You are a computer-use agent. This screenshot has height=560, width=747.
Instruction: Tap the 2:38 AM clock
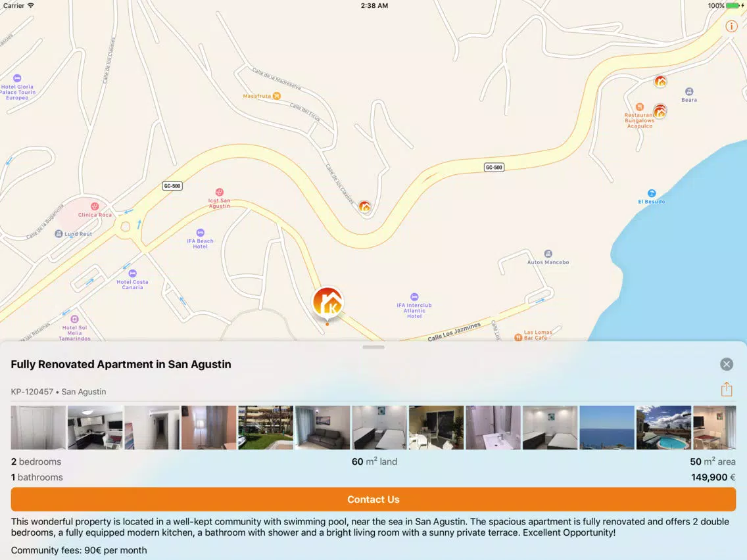(x=374, y=6)
